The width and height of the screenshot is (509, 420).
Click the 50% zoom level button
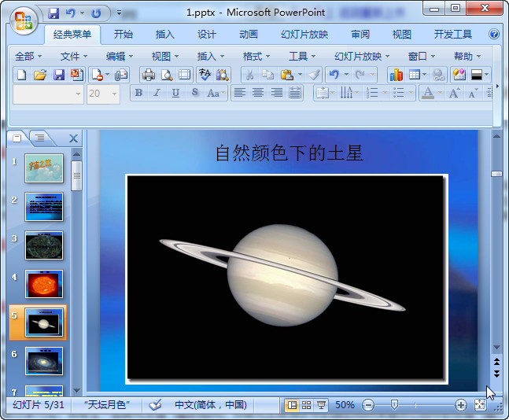pyautogui.click(x=345, y=405)
